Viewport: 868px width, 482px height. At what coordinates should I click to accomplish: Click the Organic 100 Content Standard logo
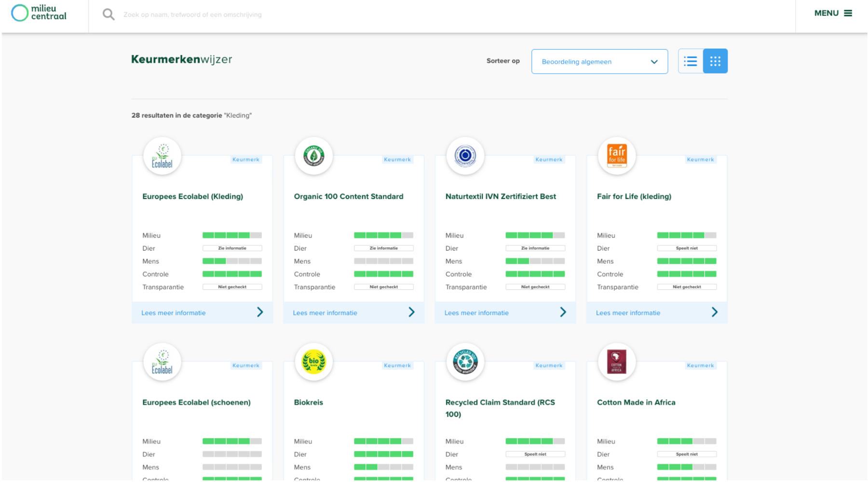[314, 156]
